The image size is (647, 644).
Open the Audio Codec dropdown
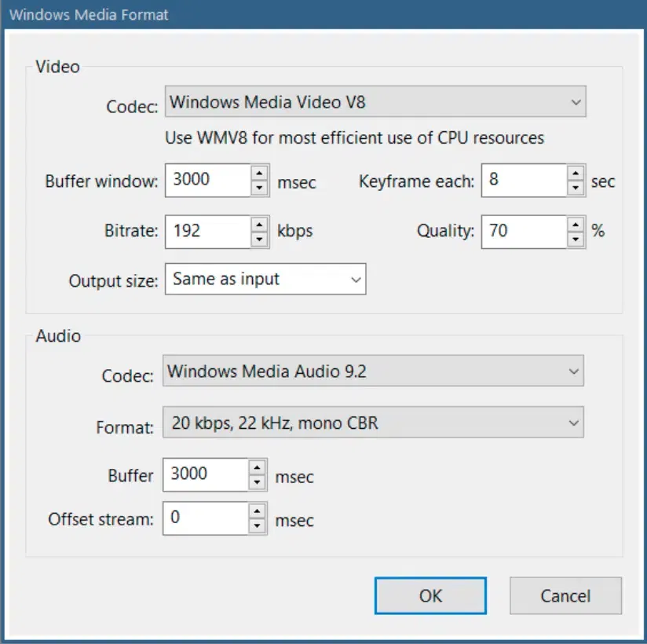tap(373, 372)
